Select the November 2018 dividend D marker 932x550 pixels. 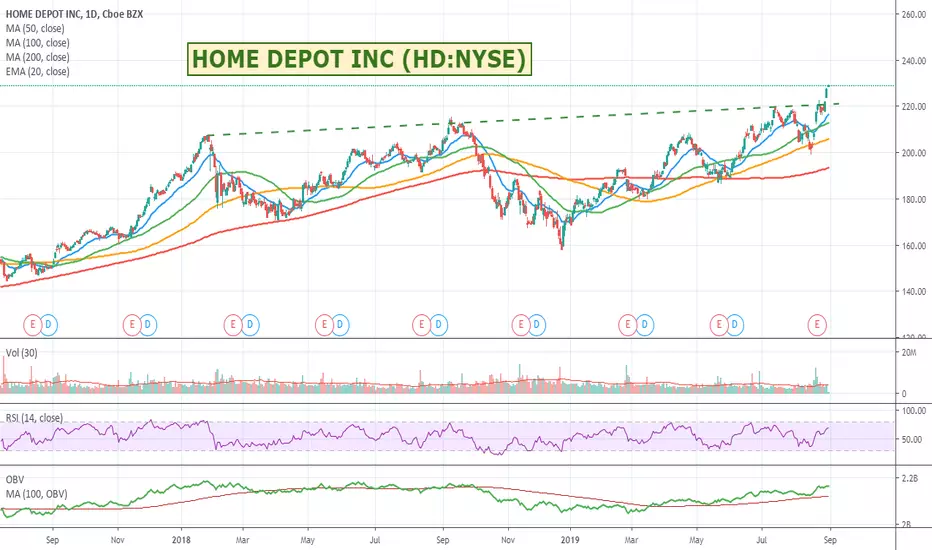click(536, 325)
